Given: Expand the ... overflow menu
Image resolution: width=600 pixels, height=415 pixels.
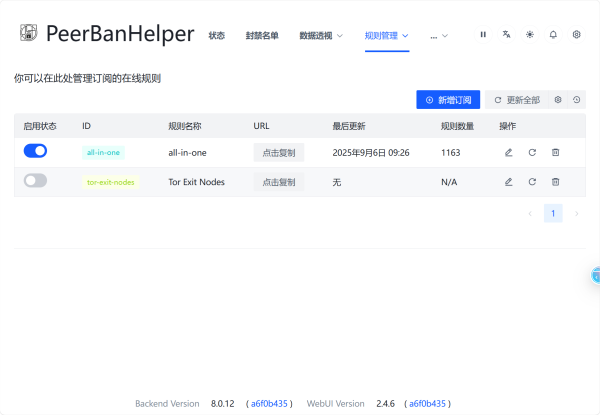Looking at the screenshot, I should click(439, 36).
